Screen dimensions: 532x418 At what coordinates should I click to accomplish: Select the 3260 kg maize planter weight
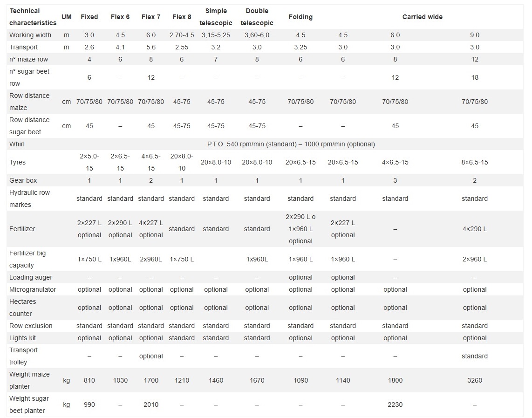(x=474, y=380)
